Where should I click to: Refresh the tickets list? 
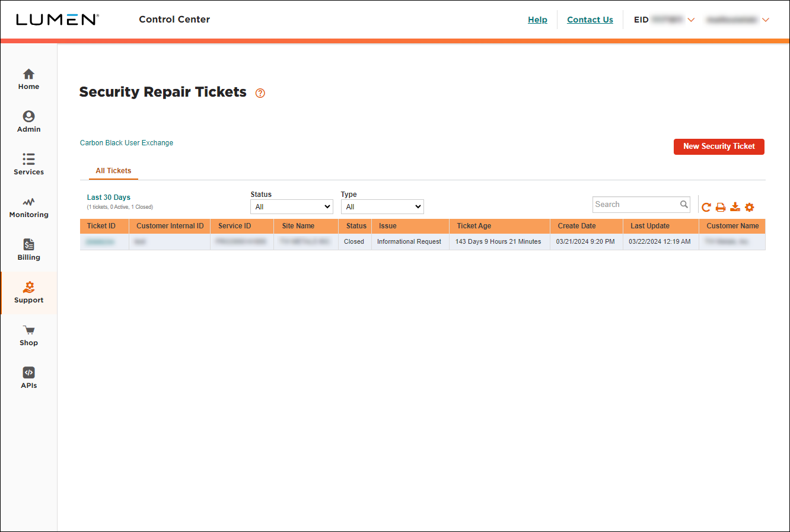(x=706, y=207)
